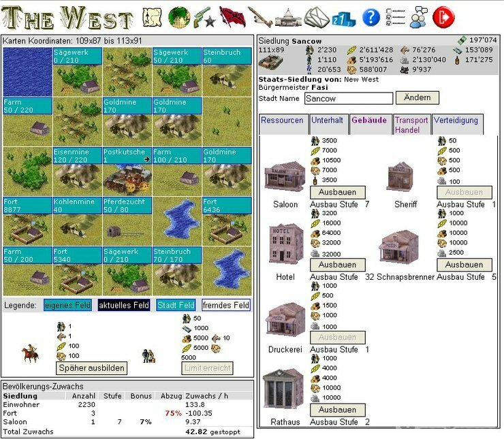
Task: Click the Späher ausbilden button
Action: (x=92, y=368)
